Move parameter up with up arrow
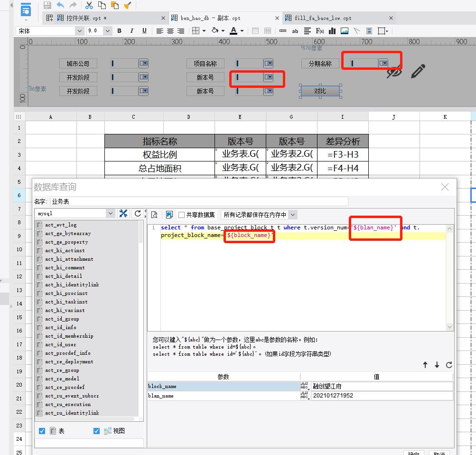 425,365
